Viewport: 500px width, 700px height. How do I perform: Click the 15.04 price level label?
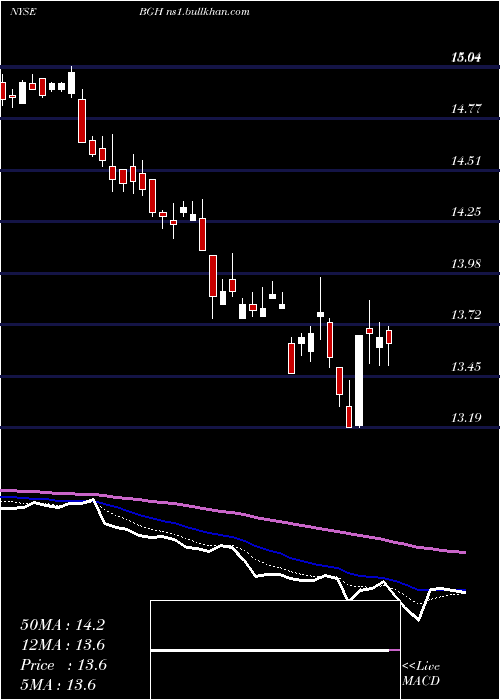pos(467,57)
